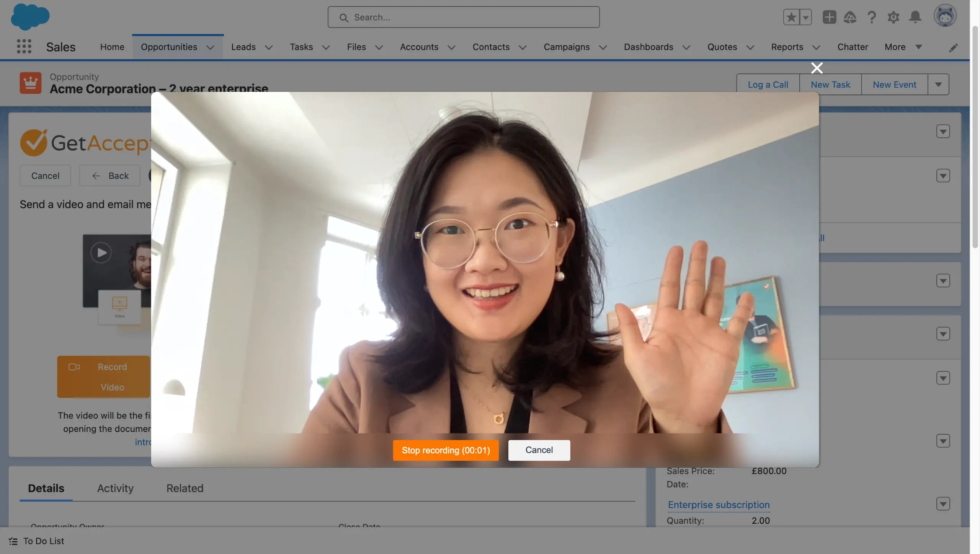Click the Salesforce cloud logo
The width and height of the screenshot is (980, 554).
click(x=31, y=16)
